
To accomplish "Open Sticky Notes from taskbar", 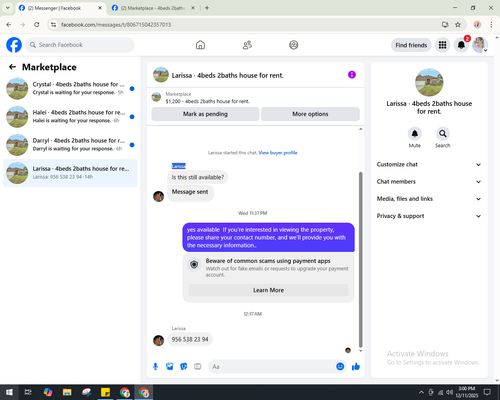I will [105, 392].
